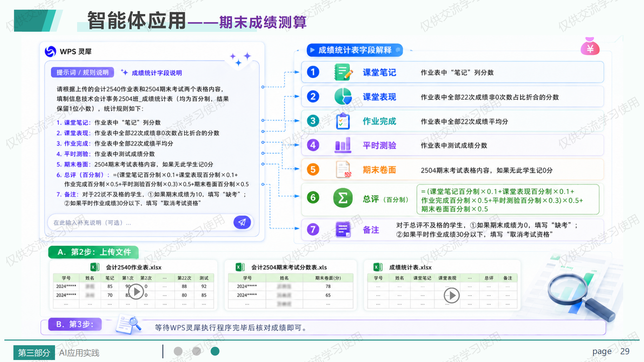Click the 成绩统计表.xlsx file name

(410, 267)
